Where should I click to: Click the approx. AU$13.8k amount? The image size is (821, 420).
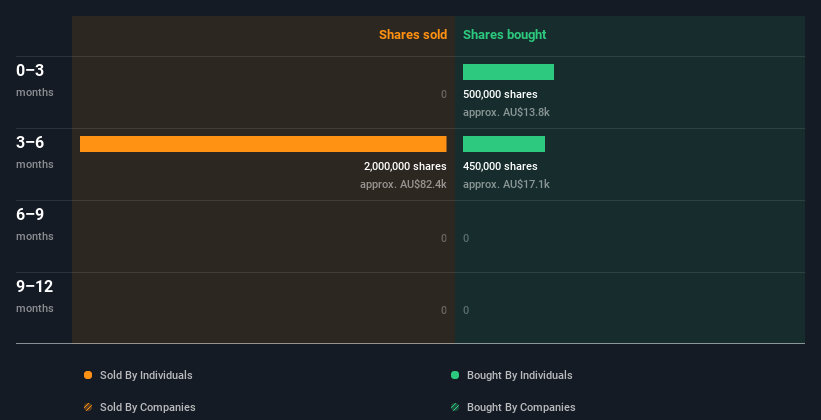(506, 112)
